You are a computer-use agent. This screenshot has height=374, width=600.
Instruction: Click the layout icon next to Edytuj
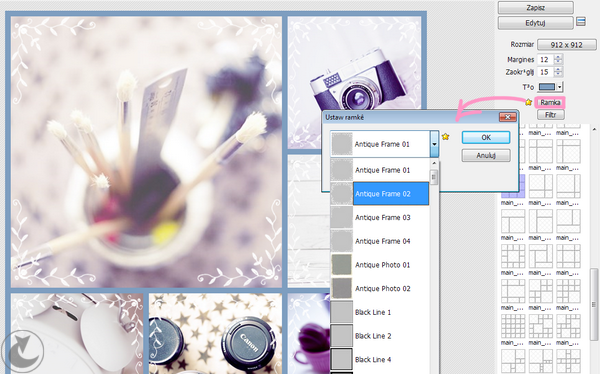tap(581, 21)
